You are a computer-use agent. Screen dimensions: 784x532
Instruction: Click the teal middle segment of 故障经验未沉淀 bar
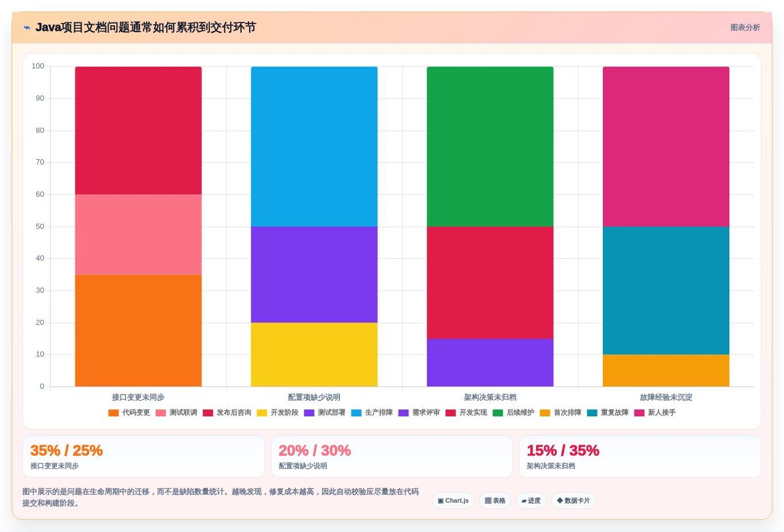click(x=666, y=291)
